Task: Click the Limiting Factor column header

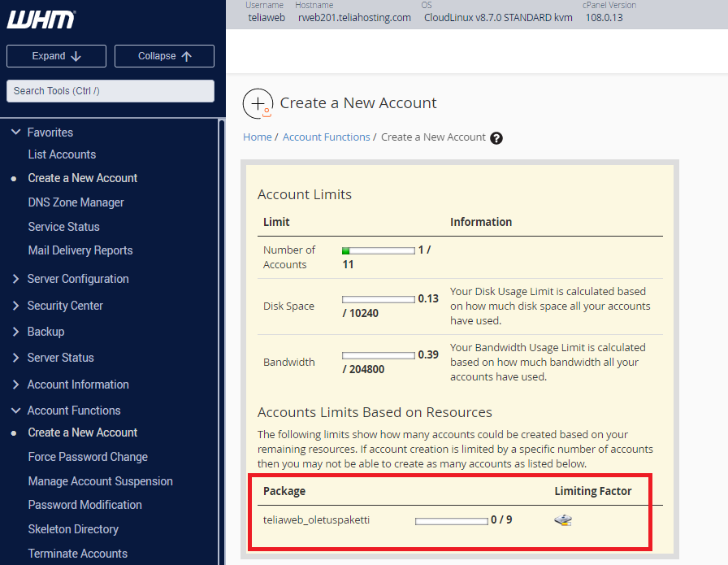Action: point(593,492)
